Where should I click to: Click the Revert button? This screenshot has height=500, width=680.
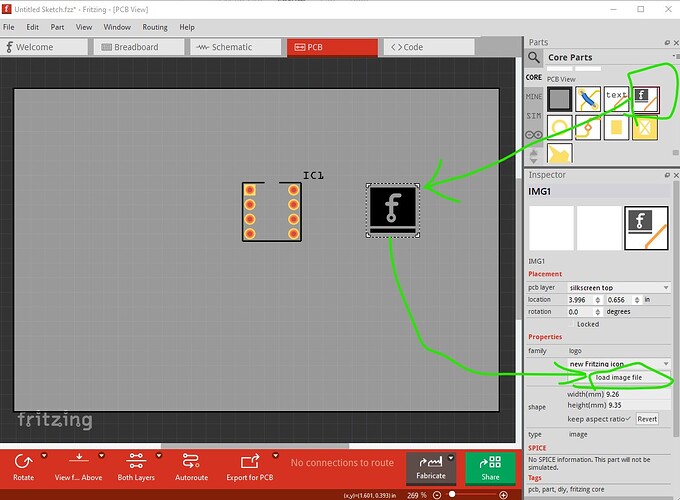[647, 419]
